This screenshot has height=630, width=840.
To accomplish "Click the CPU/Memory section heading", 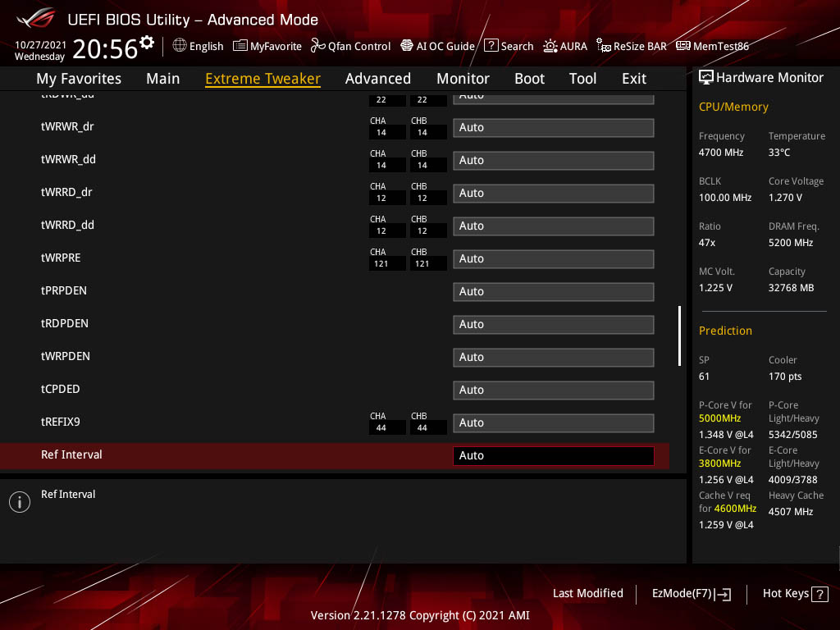I will (733, 107).
